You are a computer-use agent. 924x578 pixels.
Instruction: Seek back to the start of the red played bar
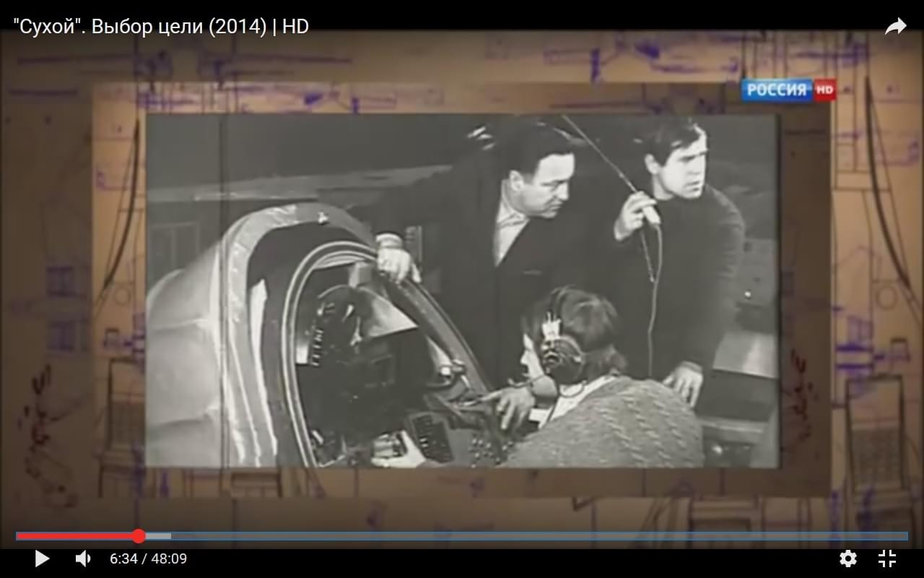coord(17,536)
